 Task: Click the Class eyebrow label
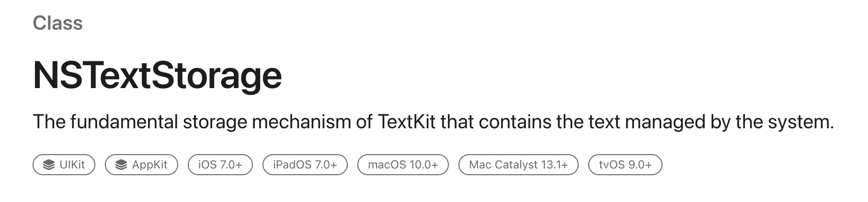point(57,23)
